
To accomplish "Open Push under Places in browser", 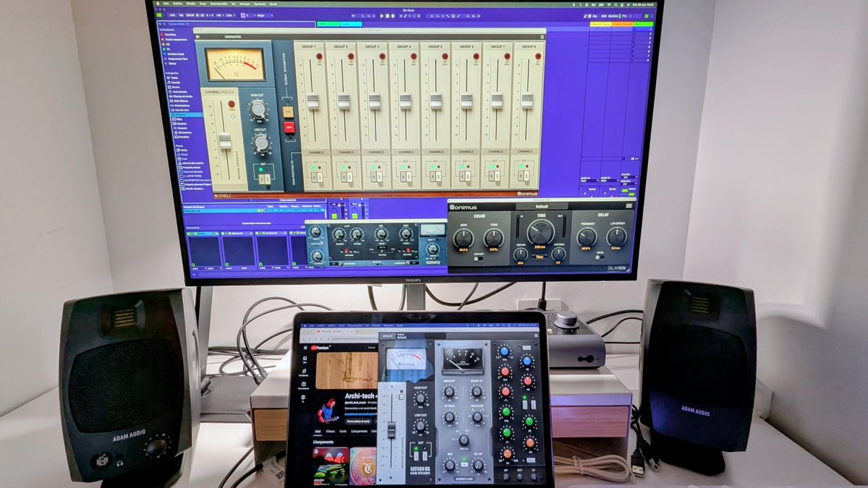I will pos(183,159).
